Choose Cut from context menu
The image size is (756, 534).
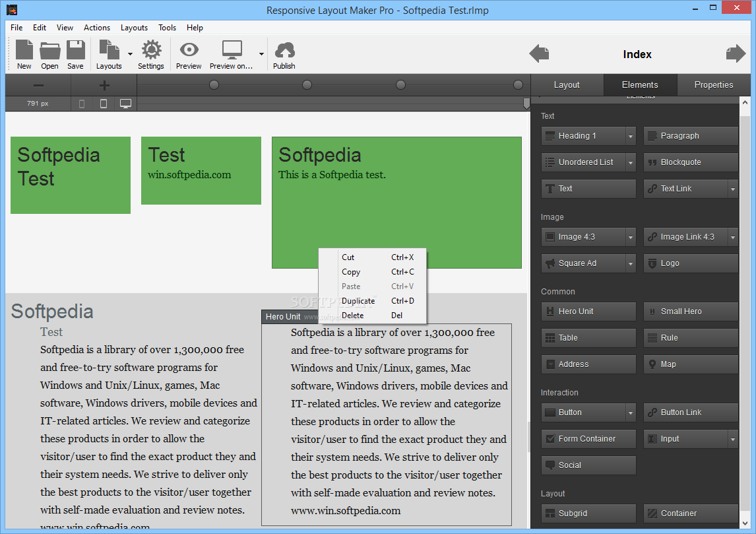tap(372, 257)
